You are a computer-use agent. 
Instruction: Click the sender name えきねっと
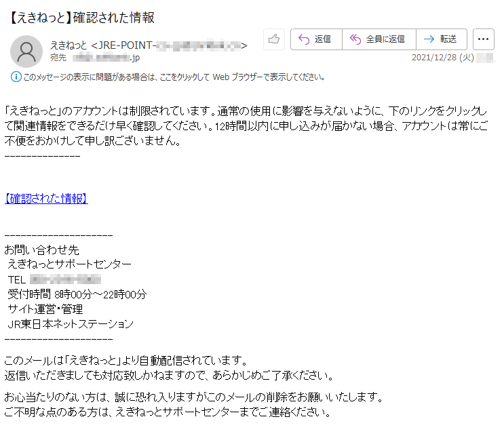point(69,45)
